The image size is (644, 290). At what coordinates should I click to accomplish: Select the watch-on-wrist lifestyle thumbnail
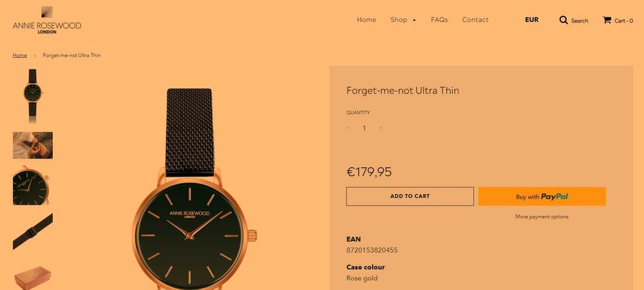pos(32,145)
